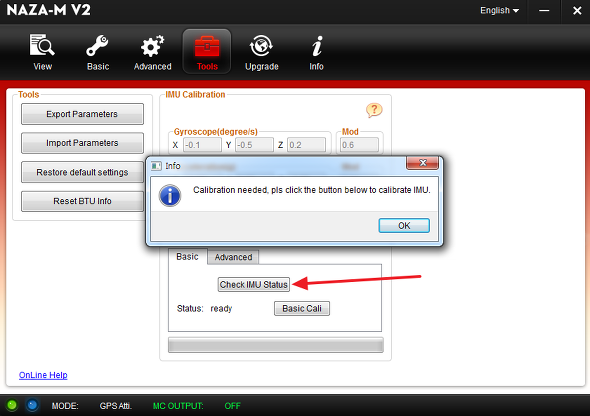Image resolution: width=590 pixels, height=416 pixels.
Task: Open the Info section icon
Action: point(316,52)
